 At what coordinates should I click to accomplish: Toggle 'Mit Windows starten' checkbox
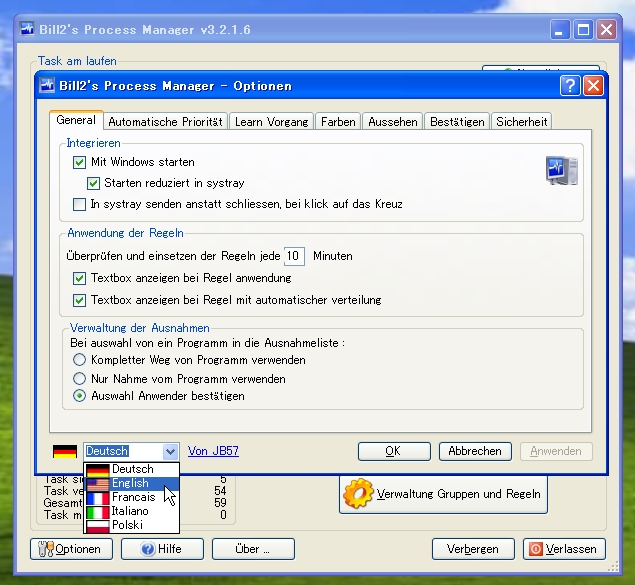[x=79, y=162]
